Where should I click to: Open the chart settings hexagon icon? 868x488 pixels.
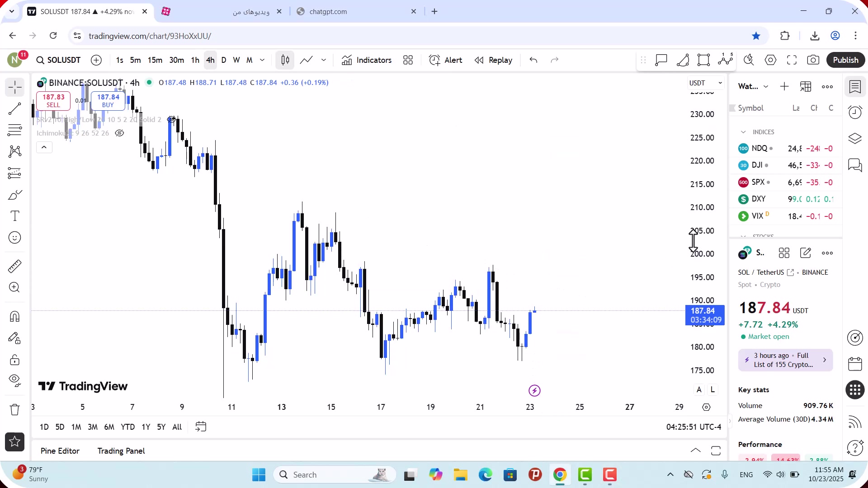point(770,60)
